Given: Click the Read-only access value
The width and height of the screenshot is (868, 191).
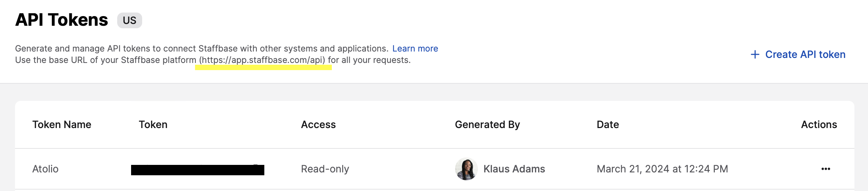Looking at the screenshot, I should pos(325,169).
